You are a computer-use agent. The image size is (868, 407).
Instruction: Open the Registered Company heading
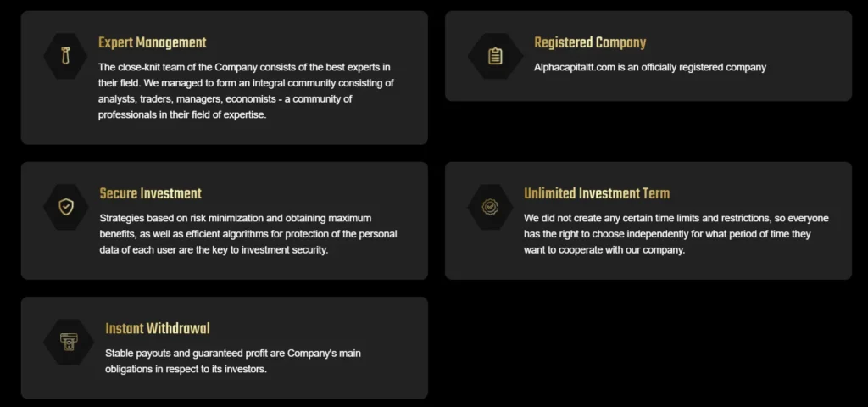click(589, 42)
